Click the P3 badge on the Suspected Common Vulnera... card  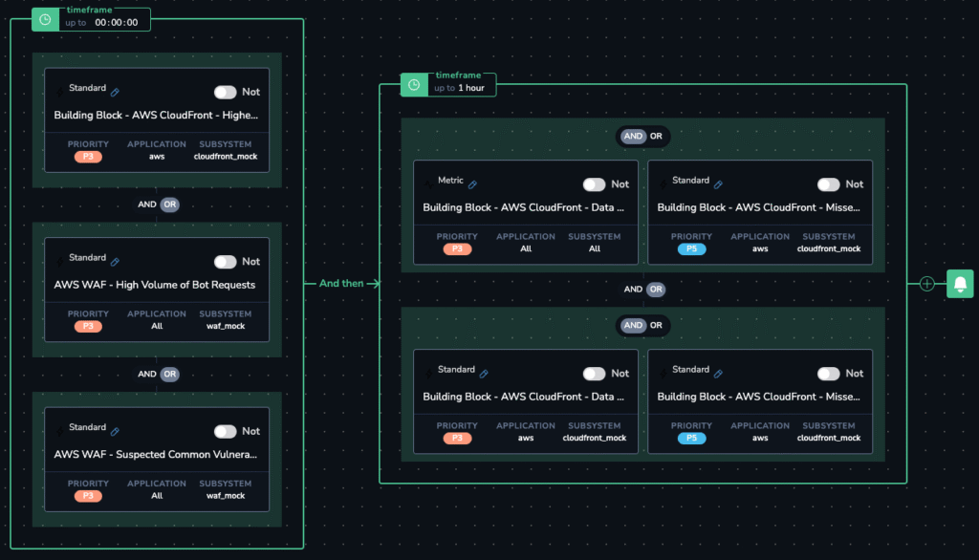(88, 496)
